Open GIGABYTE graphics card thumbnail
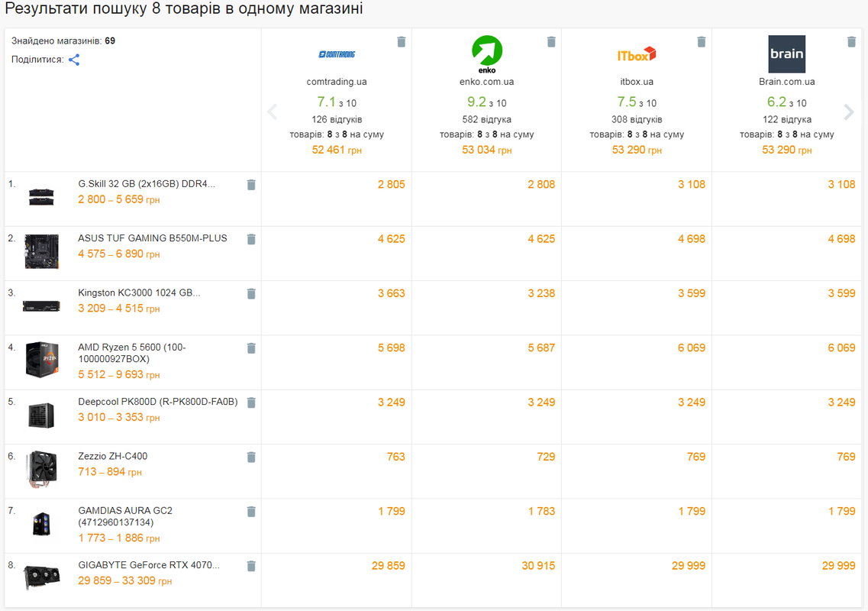The height and width of the screenshot is (611, 868). pyautogui.click(x=41, y=577)
